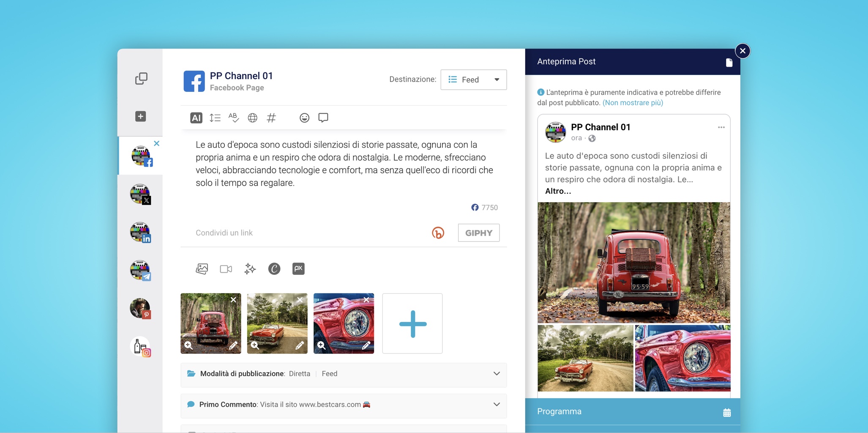Click the plus tile to add media

tap(412, 324)
